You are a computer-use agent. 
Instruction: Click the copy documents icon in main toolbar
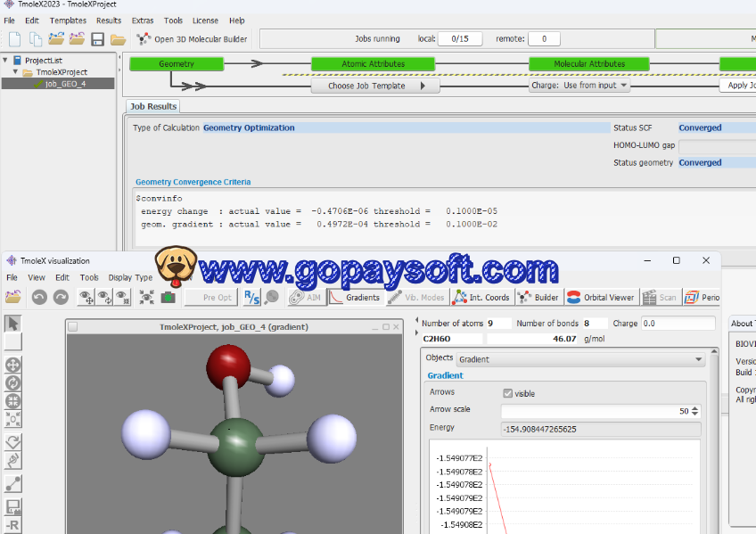(35, 39)
